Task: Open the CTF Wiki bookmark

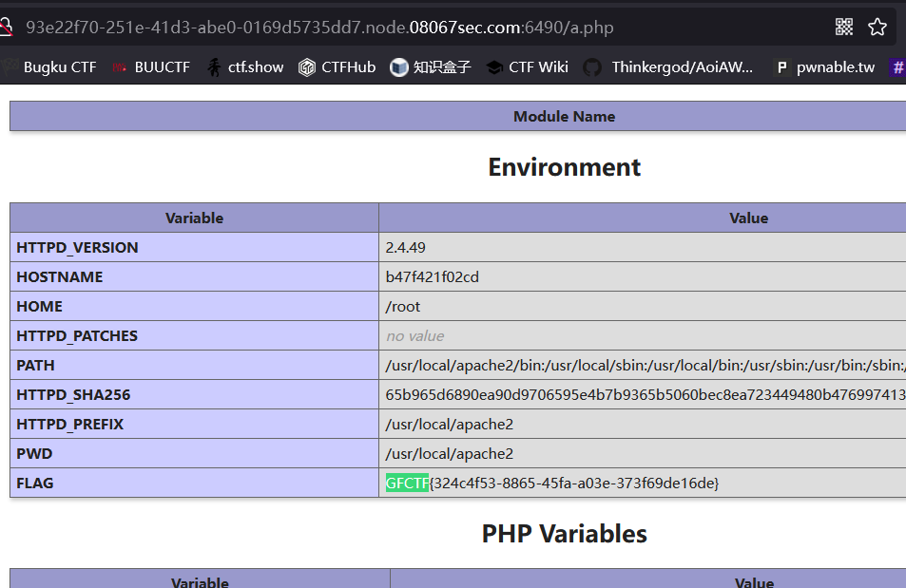Action: coord(527,67)
